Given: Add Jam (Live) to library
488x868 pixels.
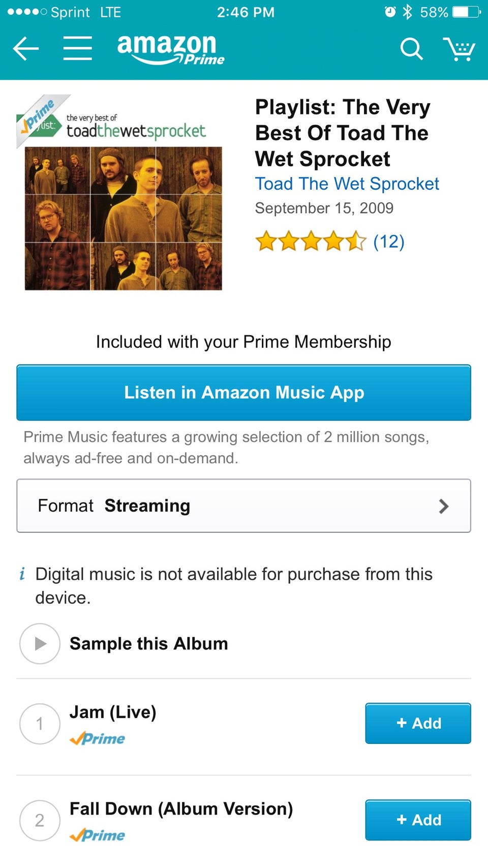Looking at the screenshot, I should (x=418, y=723).
